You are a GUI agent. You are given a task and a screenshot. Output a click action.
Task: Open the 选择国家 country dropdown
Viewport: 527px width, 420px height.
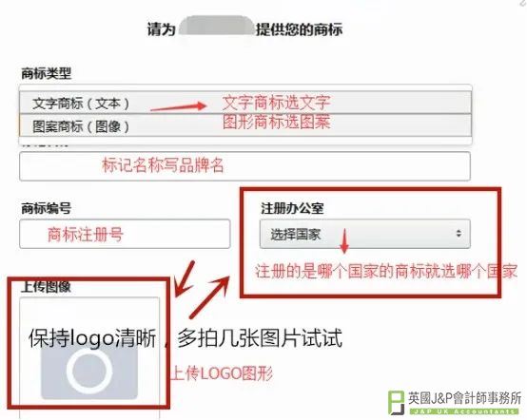(x=365, y=234)
